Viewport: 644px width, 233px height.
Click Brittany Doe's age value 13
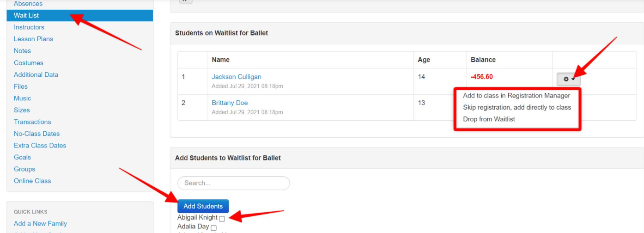point(421,103)
